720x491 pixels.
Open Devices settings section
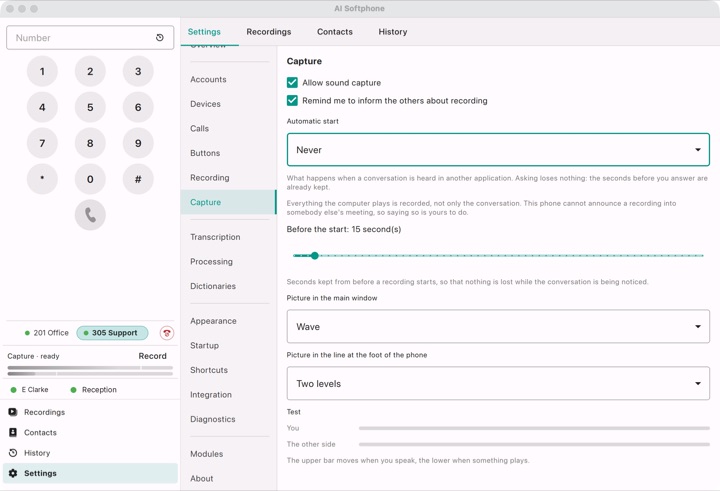228,104
